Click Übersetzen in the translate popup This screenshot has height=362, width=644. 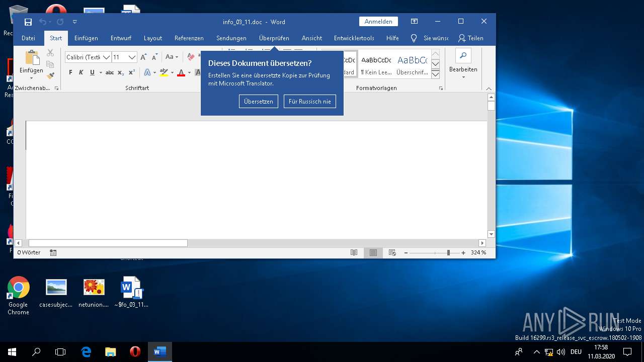(x=259, y=102)
